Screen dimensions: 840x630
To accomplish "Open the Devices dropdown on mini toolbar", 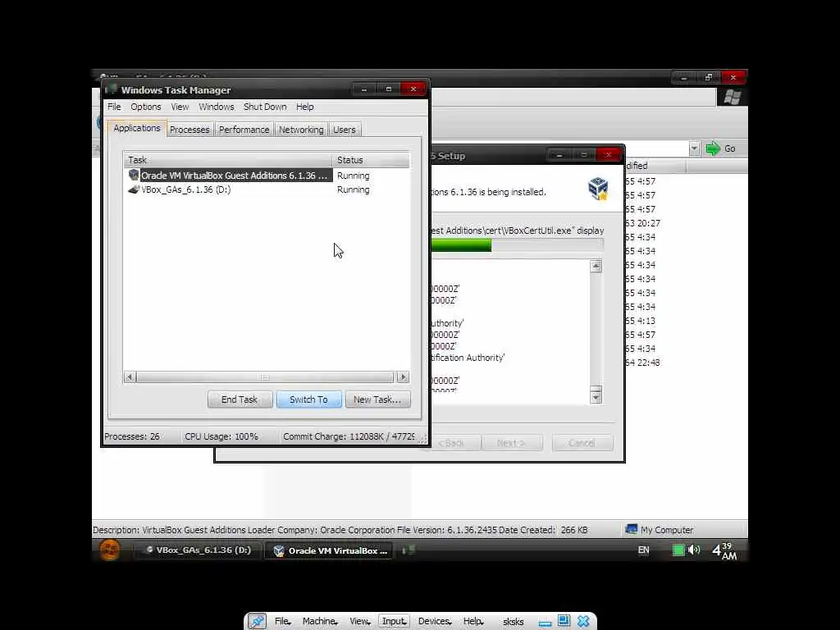I will click(x=435, y=622).
